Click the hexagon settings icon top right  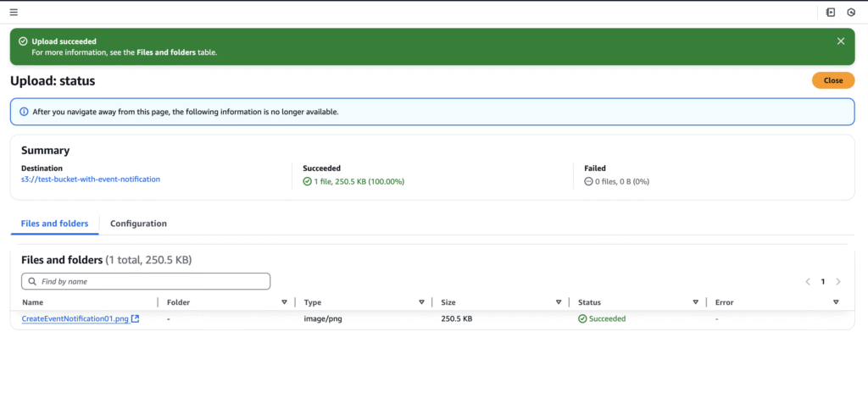851,12
